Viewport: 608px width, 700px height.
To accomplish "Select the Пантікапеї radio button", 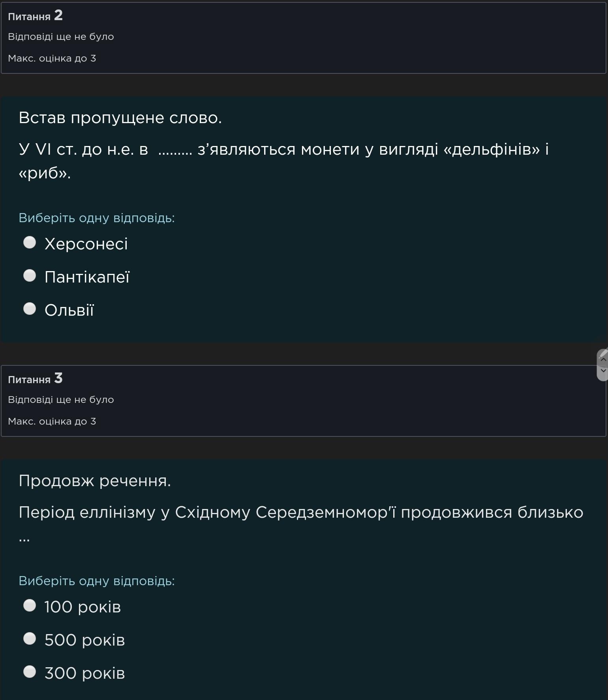I will 30,275.
